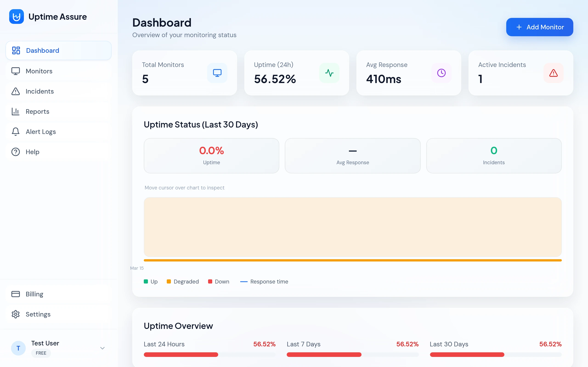Image resolution: width=588 pixels, height=367 pixels.
Task: Click the Incidents warning triangle icon
Action: pyautogui.click(x=15, y=91)
